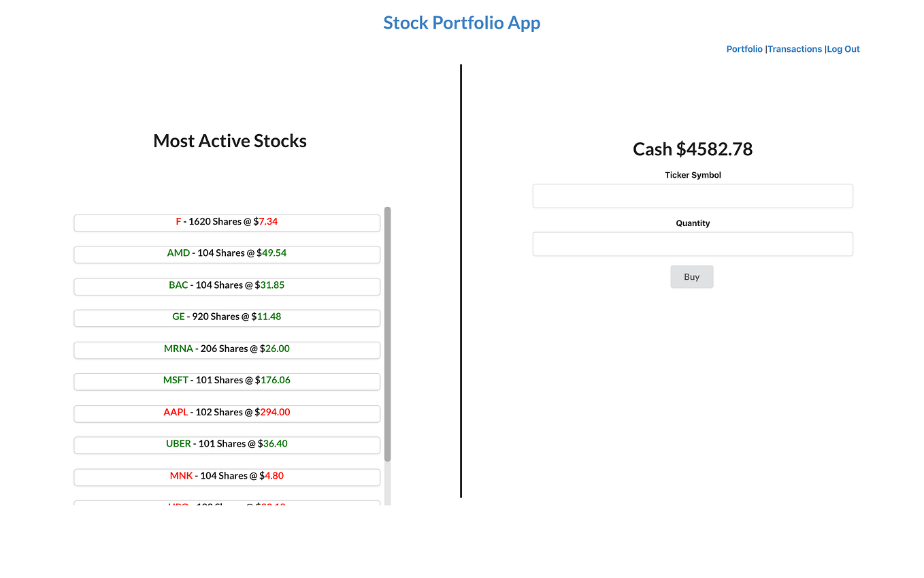924x578 pixels.
Task: Select the UBER stock row
Action: (227, 444)
